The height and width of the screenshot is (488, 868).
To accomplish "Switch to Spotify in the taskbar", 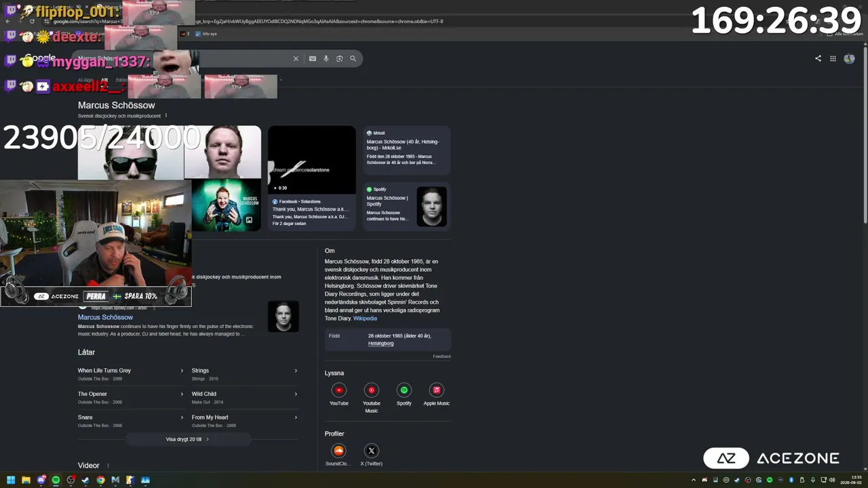I will pyautogui.click(x=56, y=481).
